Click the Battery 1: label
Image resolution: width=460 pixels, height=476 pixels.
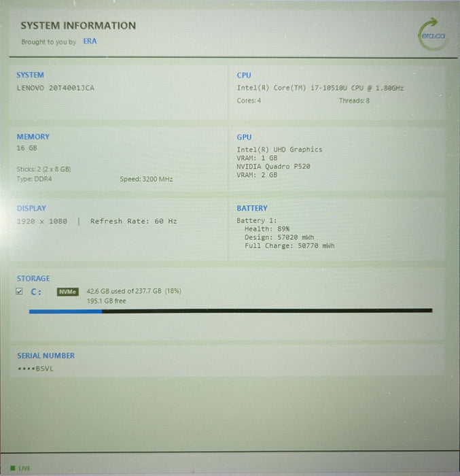tap(257, 220)
